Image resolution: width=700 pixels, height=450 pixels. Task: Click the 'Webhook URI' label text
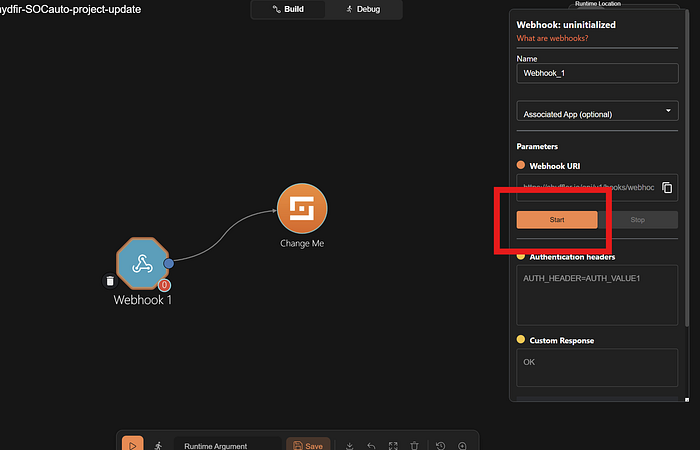(x=554, y=166)
